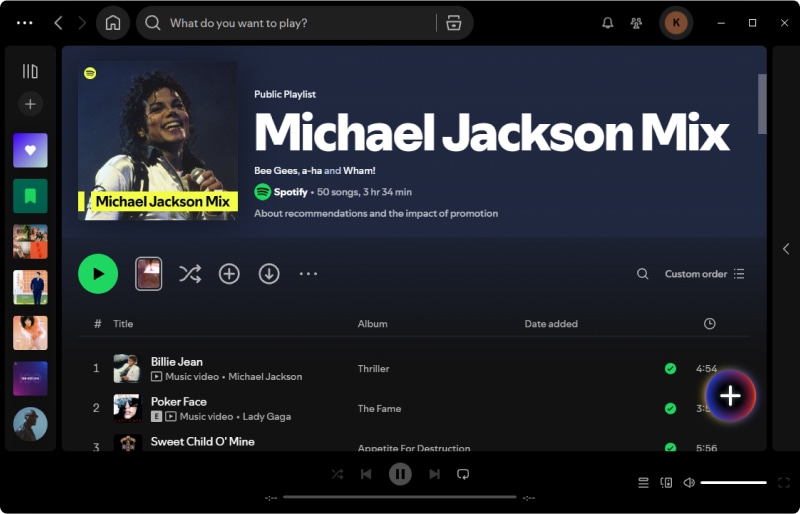This screenshot has height=514, width=800.
Task: Open the round artist avatar in sidebar
Action: tap(30, 424)
